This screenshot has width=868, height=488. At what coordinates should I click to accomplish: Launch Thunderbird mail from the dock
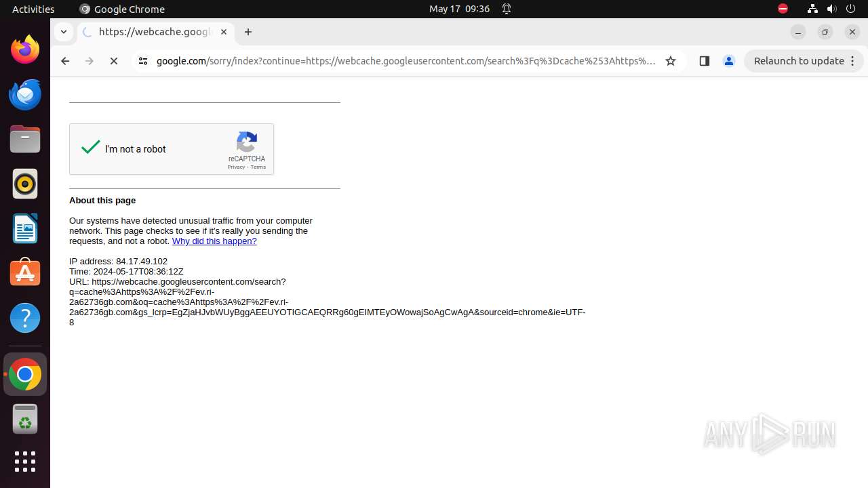click(x=25, y=95)
